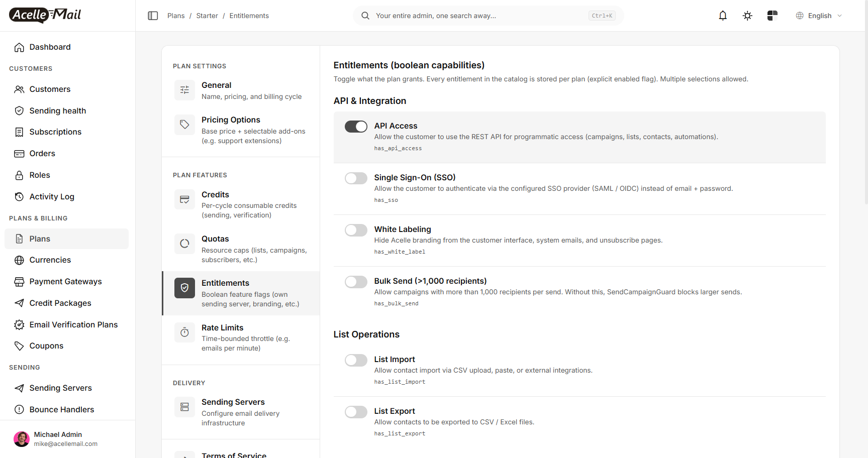Open Customers in the sidebar
The image size is (868, 458).
[x=66, y=89]
